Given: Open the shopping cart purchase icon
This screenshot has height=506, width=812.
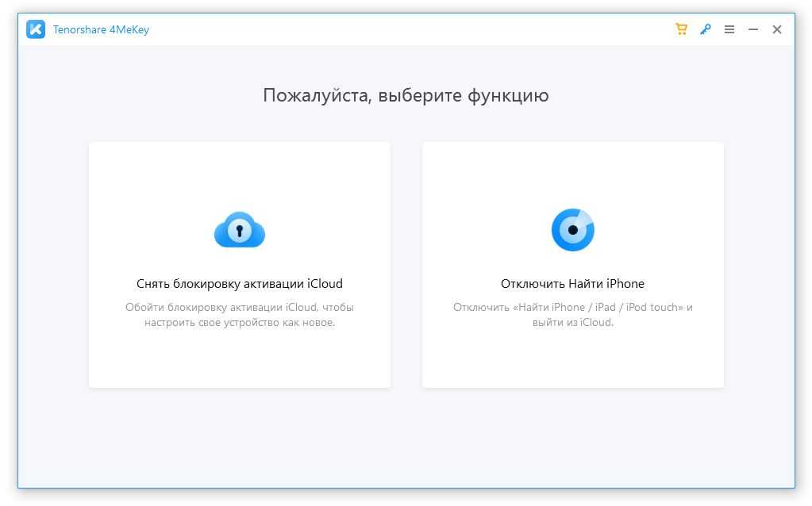Looking at the screenshot, I should pyautogui.click(x=681, y=29).
